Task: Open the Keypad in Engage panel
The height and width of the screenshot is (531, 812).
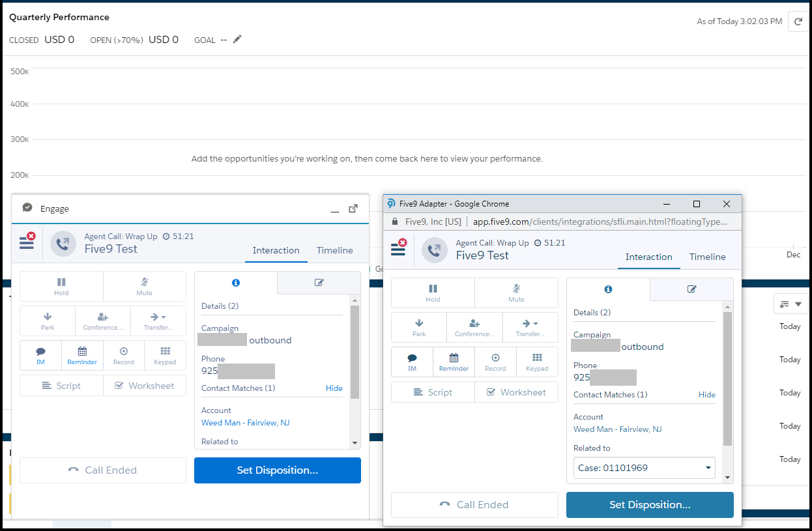Action: pyautogui.click(x=166, y=356)
